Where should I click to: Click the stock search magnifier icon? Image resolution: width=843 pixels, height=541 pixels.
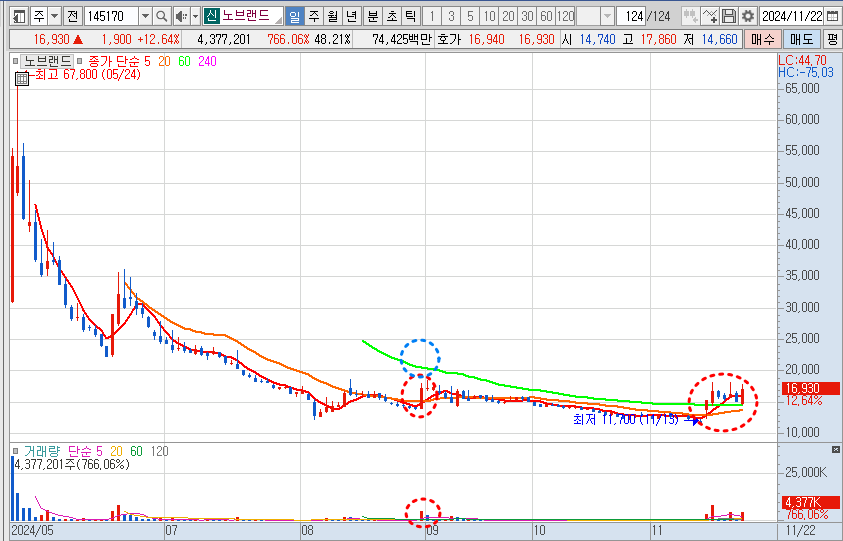coord(161,16)
